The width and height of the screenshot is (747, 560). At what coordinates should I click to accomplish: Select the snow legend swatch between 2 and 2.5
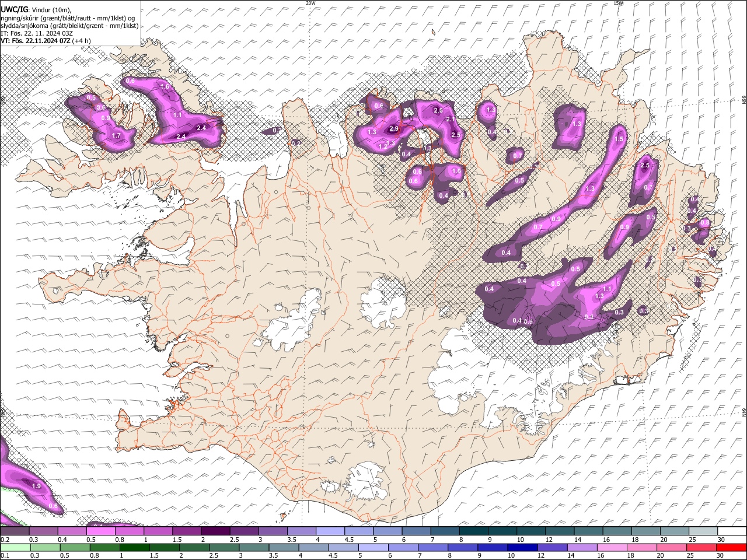pos(215,531)
